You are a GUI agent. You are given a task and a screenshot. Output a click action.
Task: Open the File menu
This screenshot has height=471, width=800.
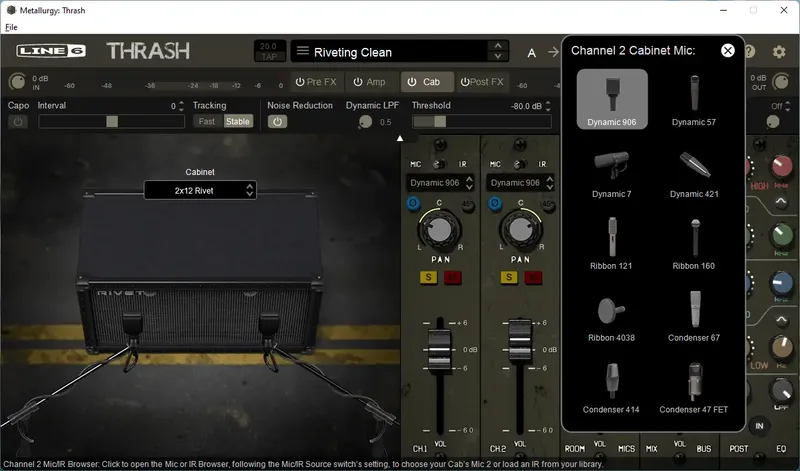pos(11,27)
